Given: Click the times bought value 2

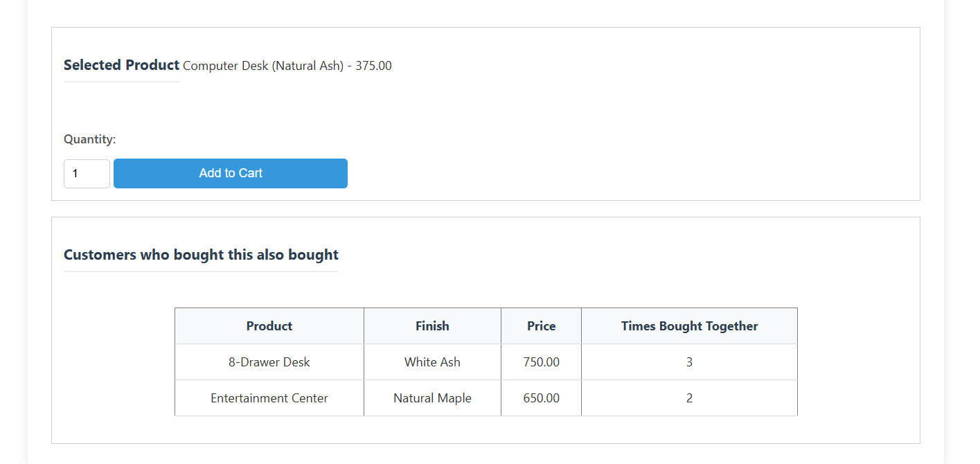Looking at the screenshot, I should click(689, 398).
